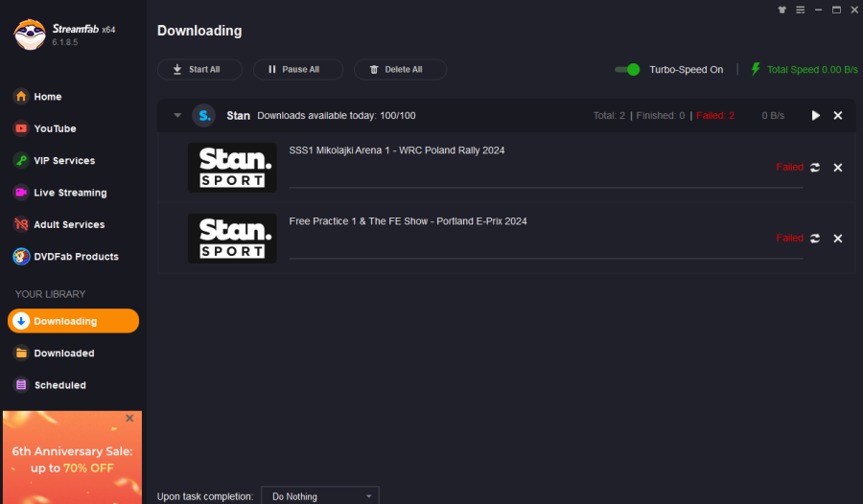Click the SSS1 Mikolajki progress bar

point(546,188)
